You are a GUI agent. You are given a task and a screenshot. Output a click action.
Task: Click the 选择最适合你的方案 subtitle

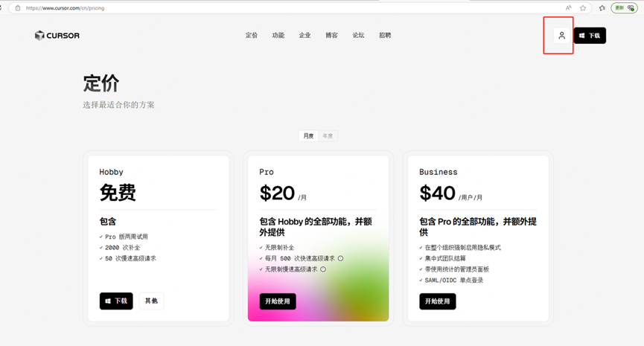pos(118,105)
